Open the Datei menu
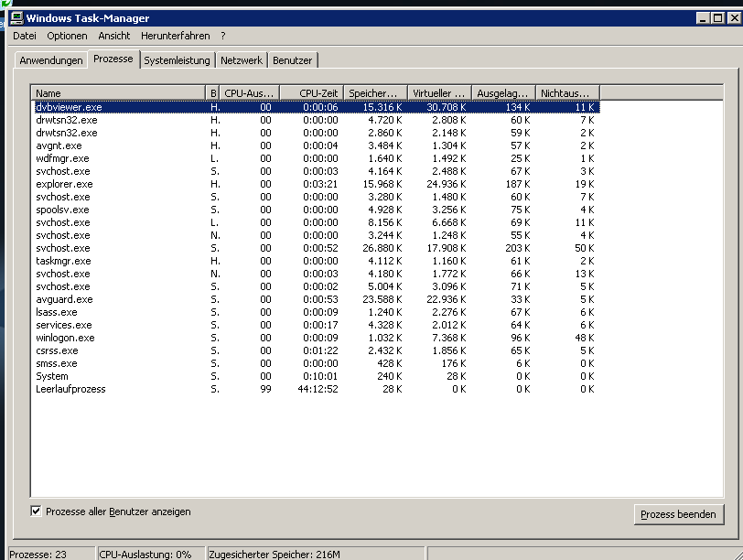Viewport: 743px width, 560px height. [x=25, y=36]
